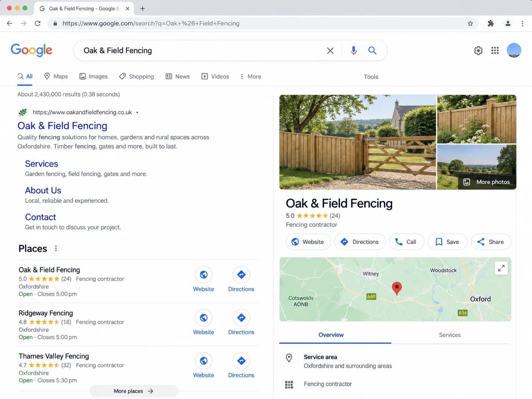532x399 pixels.
Task: Get Directions to Thames Valley Fencing
Action: coord(241,361)
